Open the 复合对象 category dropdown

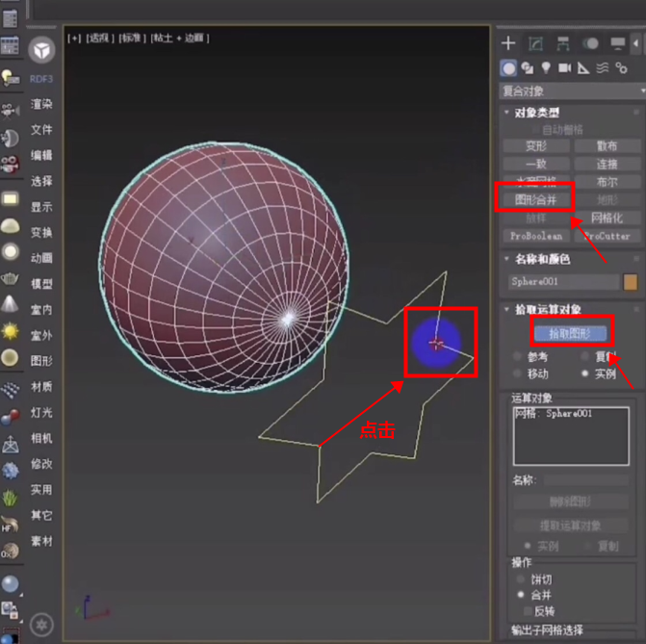pos(572,91)
